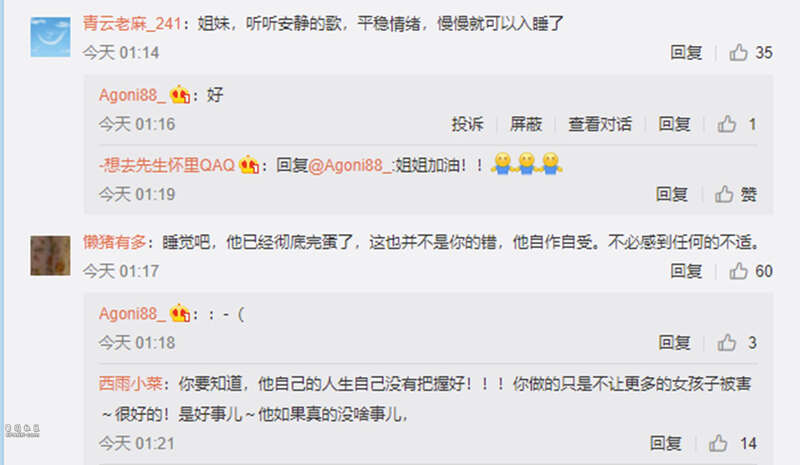Reply to 懒猪有多's comment at 01:17
800x465 pixels.
point(686,271)
